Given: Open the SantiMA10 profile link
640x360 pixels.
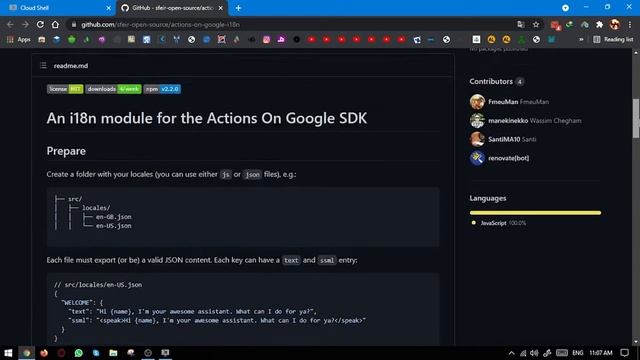Looking at the screenshot, I should point(512,139).
